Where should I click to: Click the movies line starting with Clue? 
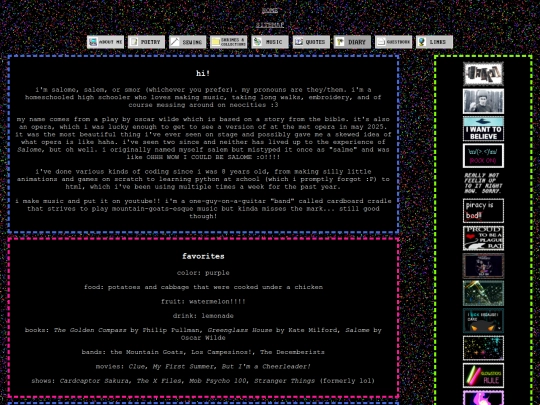point(203,366)
